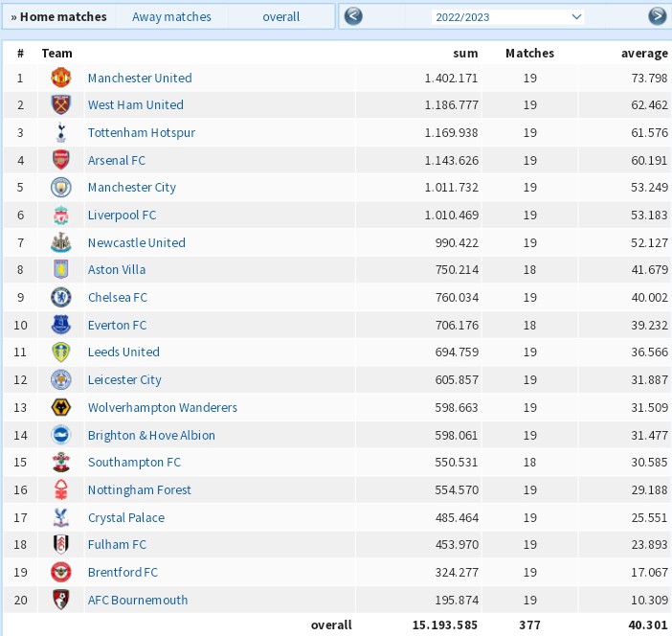
Task: Open the Crystal Palace team link
Action: click(x=126, y=517)
